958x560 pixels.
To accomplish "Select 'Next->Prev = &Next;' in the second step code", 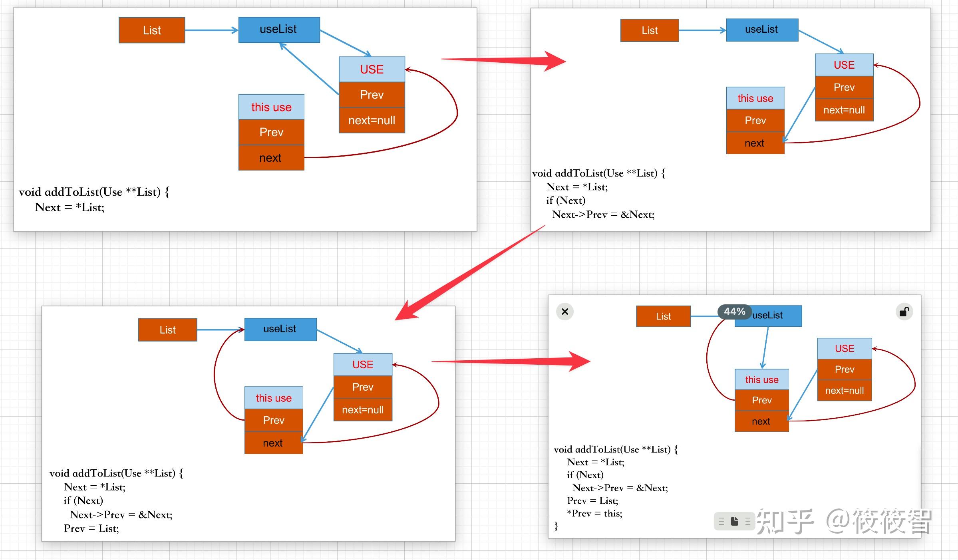I will (603, 214).
